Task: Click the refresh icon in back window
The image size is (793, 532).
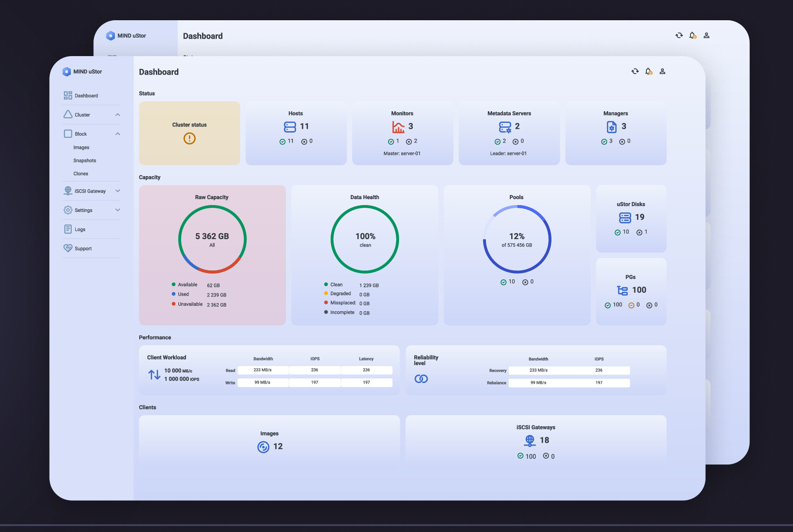Action: coord(679,35)
